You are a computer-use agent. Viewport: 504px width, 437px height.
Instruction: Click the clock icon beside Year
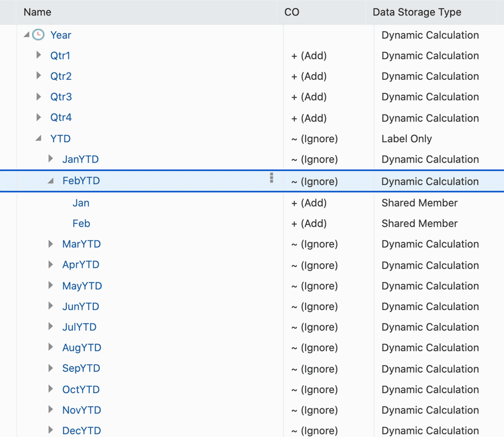(37, 35)
